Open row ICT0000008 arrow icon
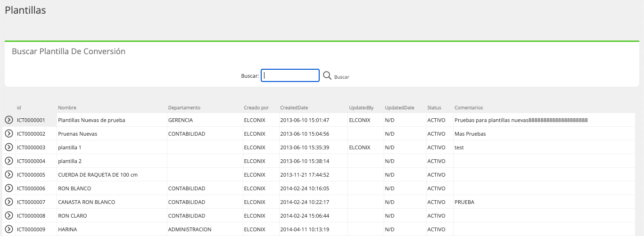Viewport: 644px width, 236px height. pos(8,216)
